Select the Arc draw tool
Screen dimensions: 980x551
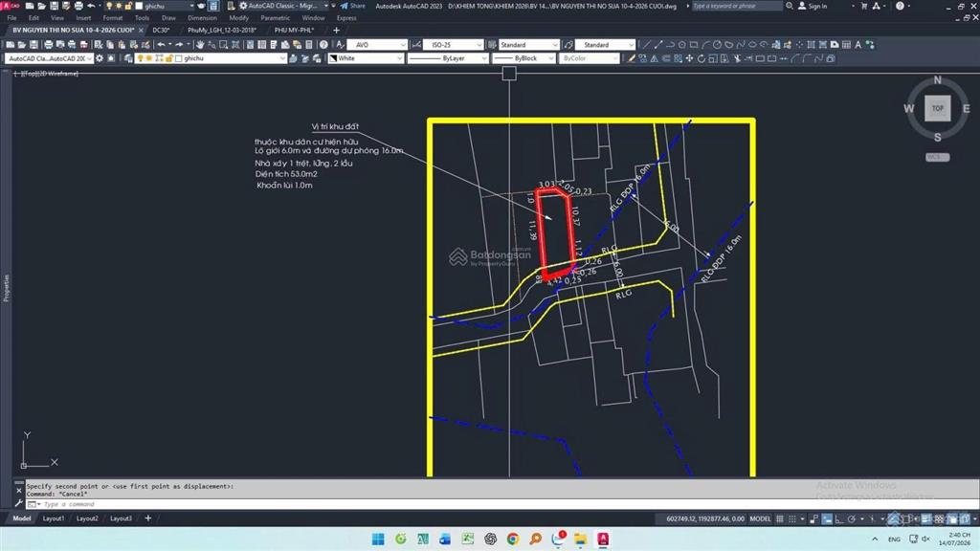pos(705,45)
